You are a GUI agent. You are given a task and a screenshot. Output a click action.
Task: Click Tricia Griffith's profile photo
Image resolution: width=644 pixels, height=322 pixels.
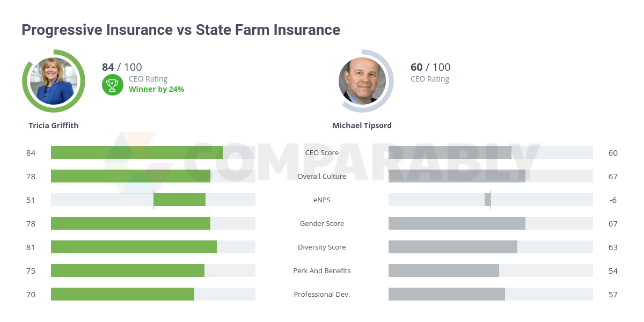pos(54,81)
